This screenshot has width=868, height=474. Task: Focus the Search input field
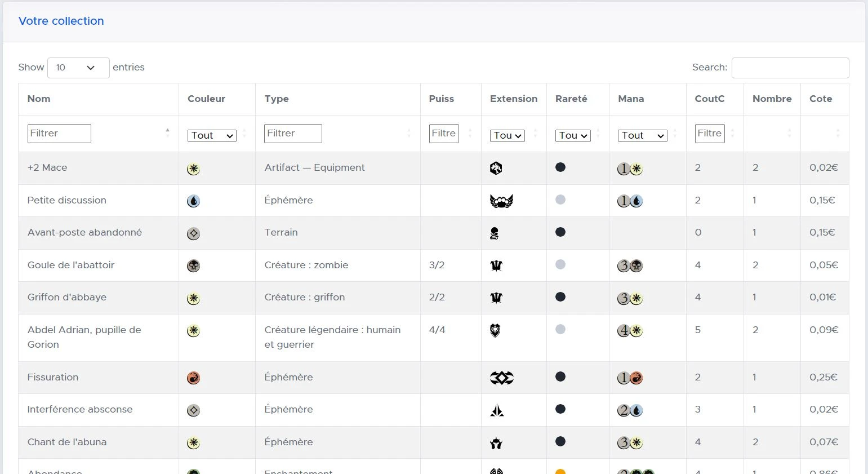[x=790, y=68]
